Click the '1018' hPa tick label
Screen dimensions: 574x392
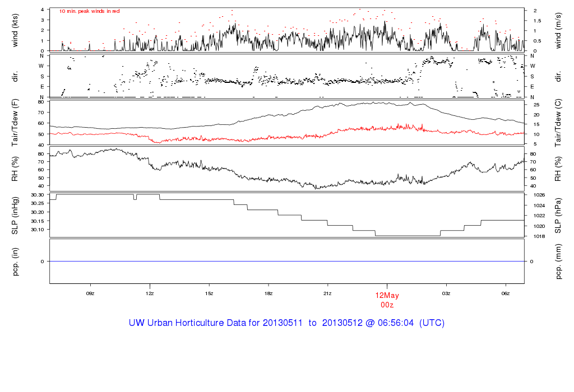click(x=539, y=236)
